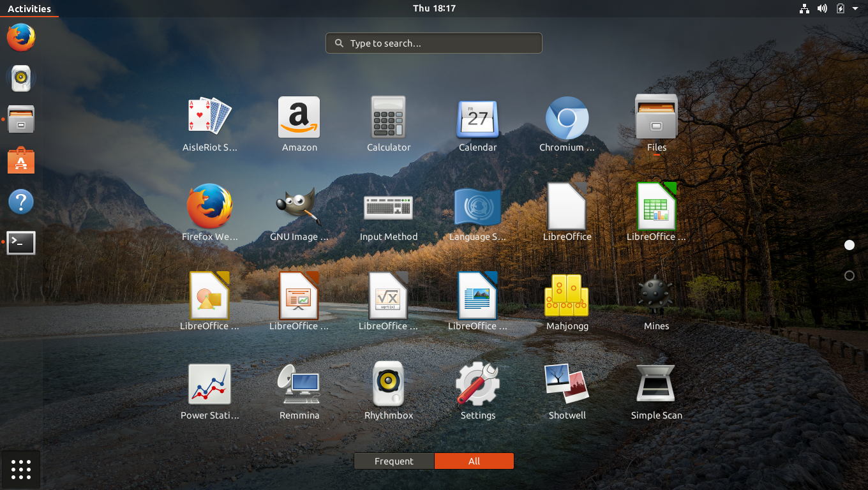Open Files from the application grid
This screenshot has height=490, width=868.
(x=656, y=117)
